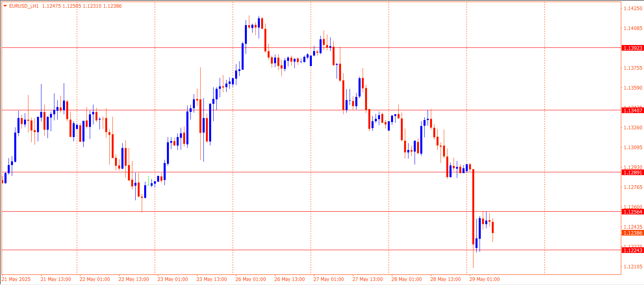Select the 1.12891 horizontal line price label

633,173
